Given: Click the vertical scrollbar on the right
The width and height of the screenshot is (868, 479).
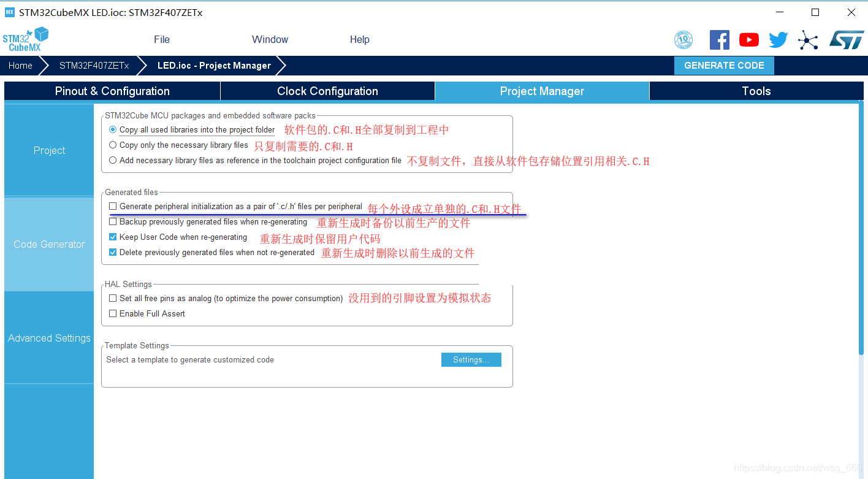Looking at the screenshot, I should pyautogui.click(x=861, y=227).
